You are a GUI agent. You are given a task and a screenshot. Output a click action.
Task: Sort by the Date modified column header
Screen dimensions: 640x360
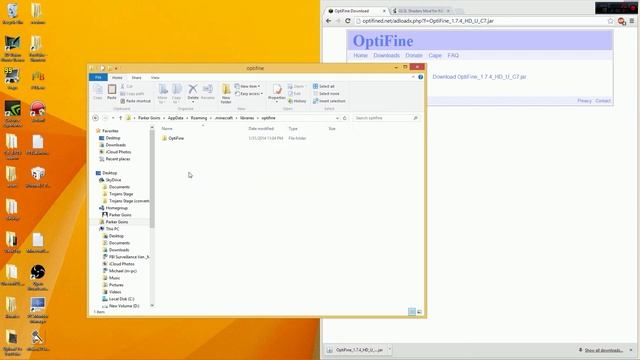pyautogui.click(x=261, y=129)
